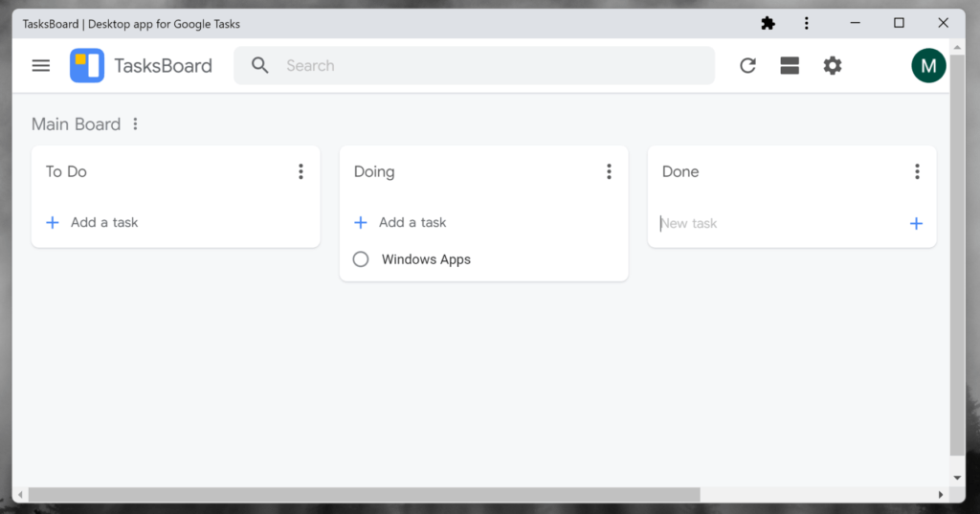The height and width of the screenshot is (514, 980).
Task: Focus the Search input field
Action: click(475, 66)
